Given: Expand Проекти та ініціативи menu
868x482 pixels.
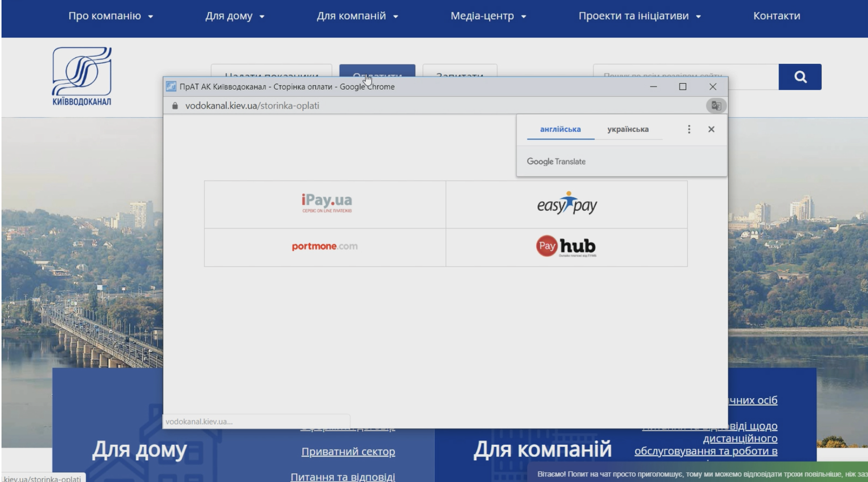Looking at the screenshot, I should [x=640, y=16].
